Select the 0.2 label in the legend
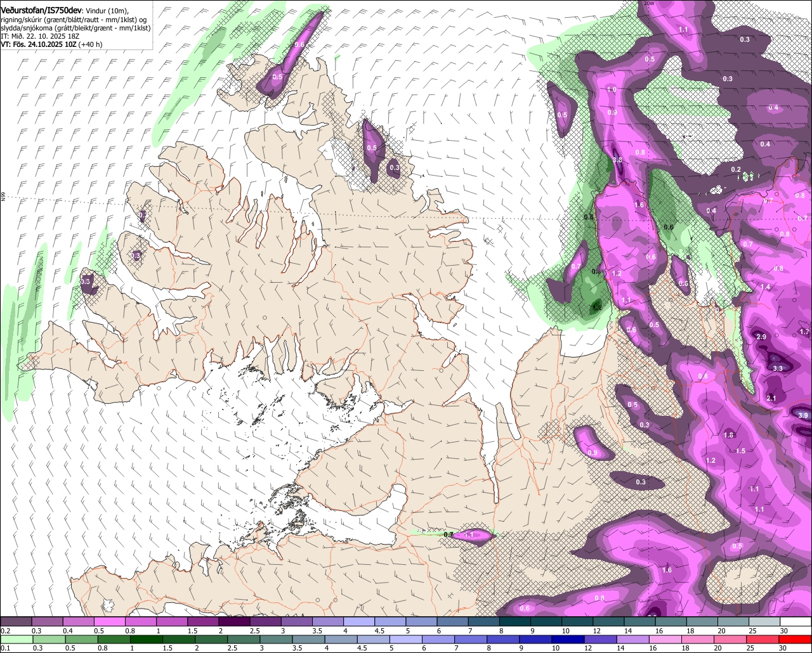This screenshot has width=812, height=653. pos(5,631)
